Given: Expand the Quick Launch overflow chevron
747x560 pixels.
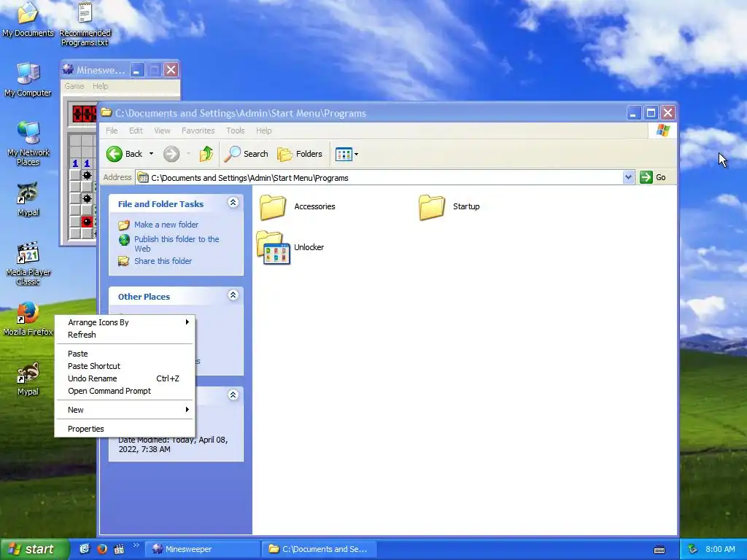Looking at the screenshot, I should [136, 545].
